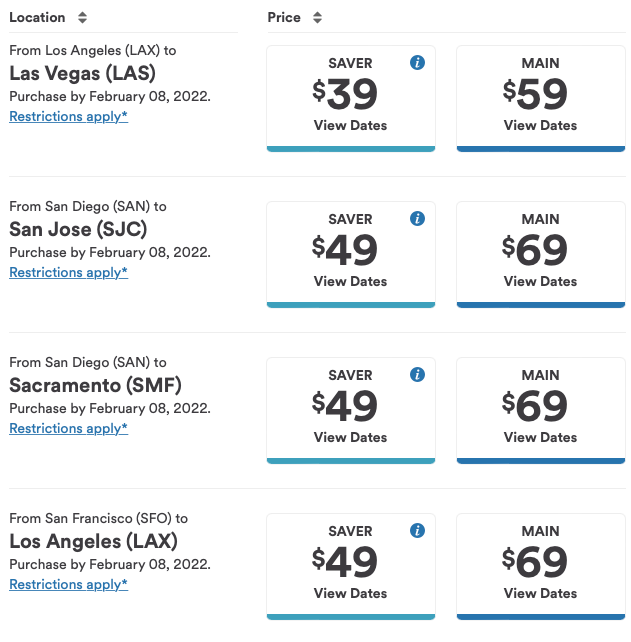The width and height of the screenshot is (631, 642).
Task: View info icon on SFO to LAX Saver fare
Action: click(x=418, y=531)
